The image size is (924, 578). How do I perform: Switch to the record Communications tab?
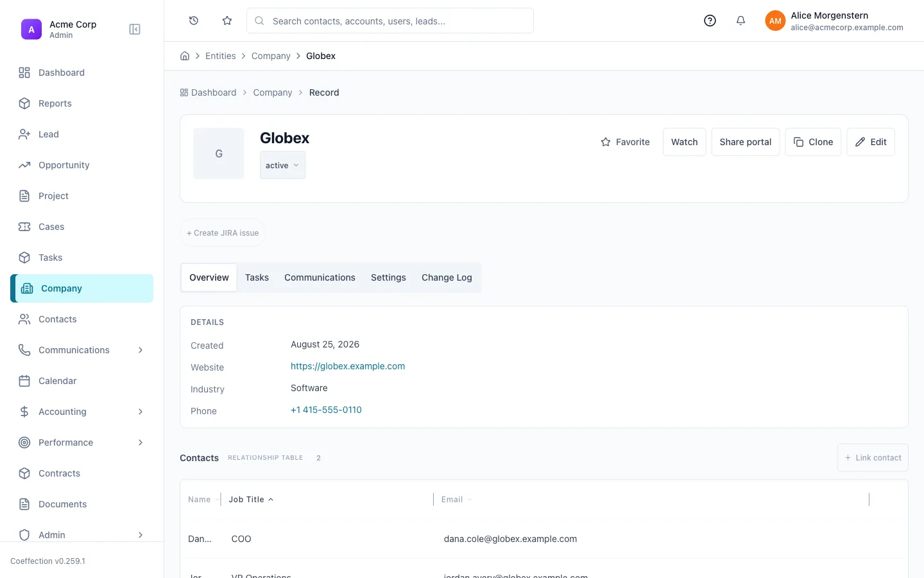(320, 277)
